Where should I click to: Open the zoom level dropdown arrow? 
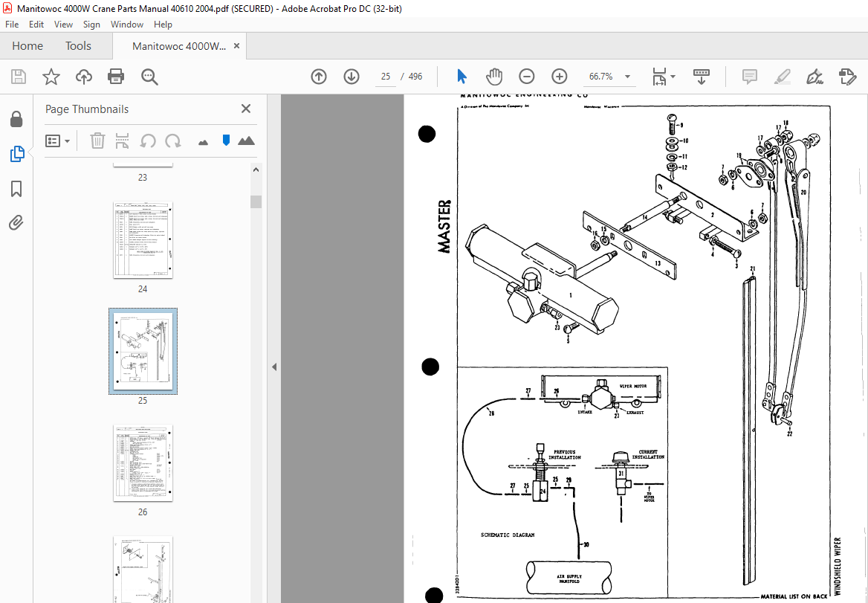627,77
